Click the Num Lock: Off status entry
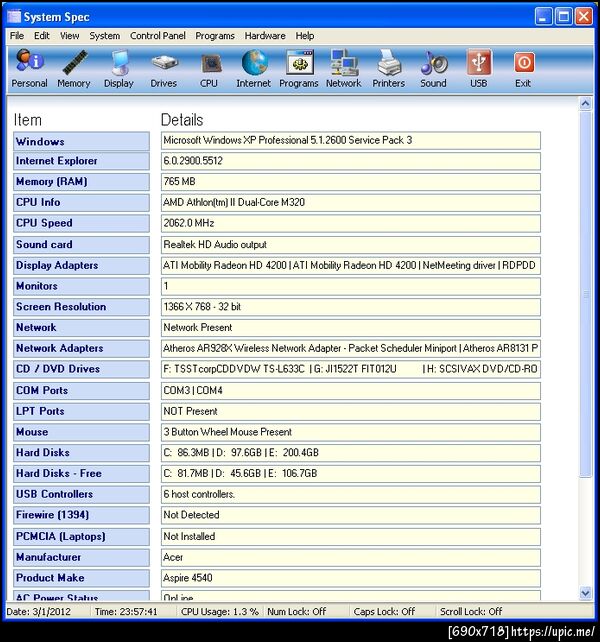 click(x=297, y=612)
